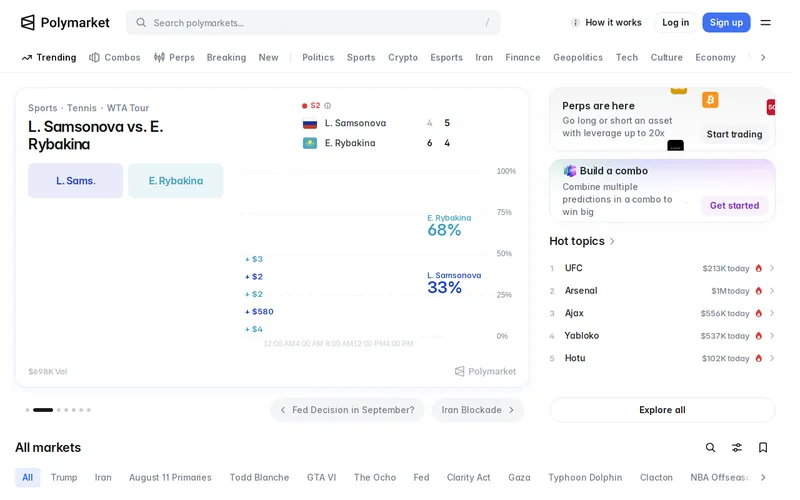Open Yabloko topic chevron
Viewport: 800px width, 500px height.
click(772, 336)
